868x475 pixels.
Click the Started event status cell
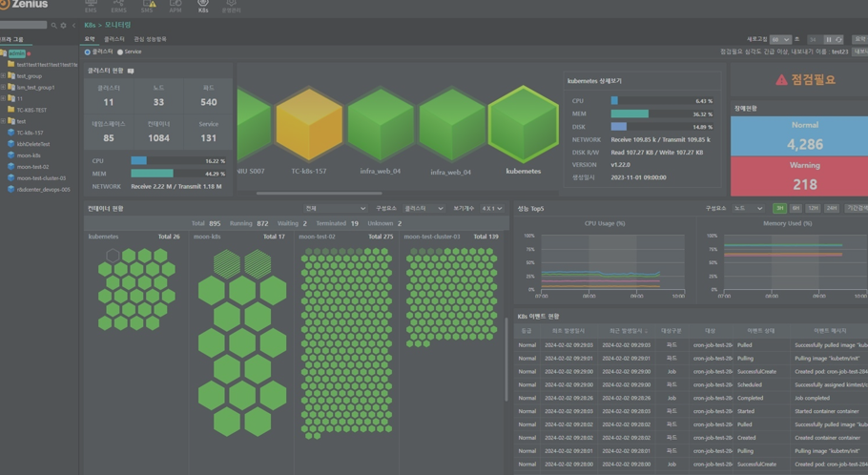click(x=746, y=411)
